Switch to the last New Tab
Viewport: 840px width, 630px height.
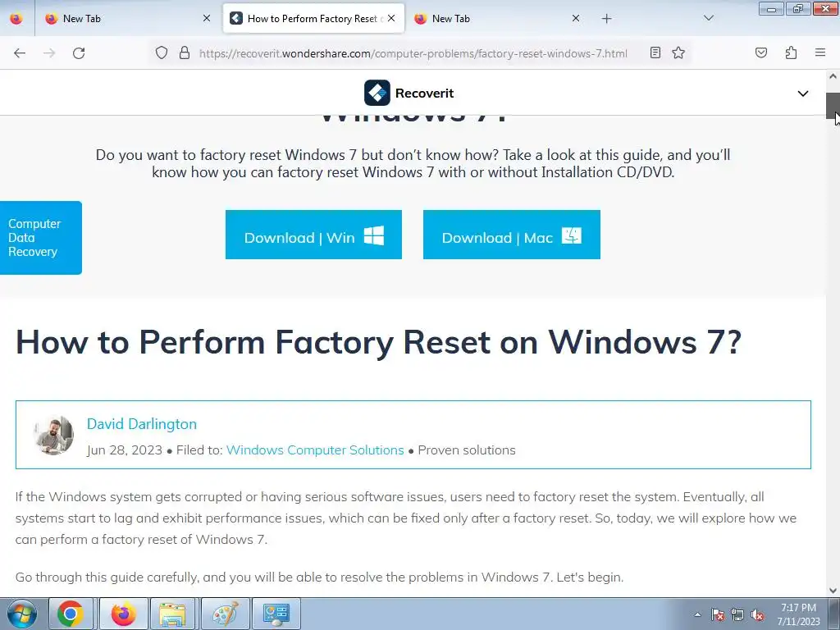[x=495, y=19]
